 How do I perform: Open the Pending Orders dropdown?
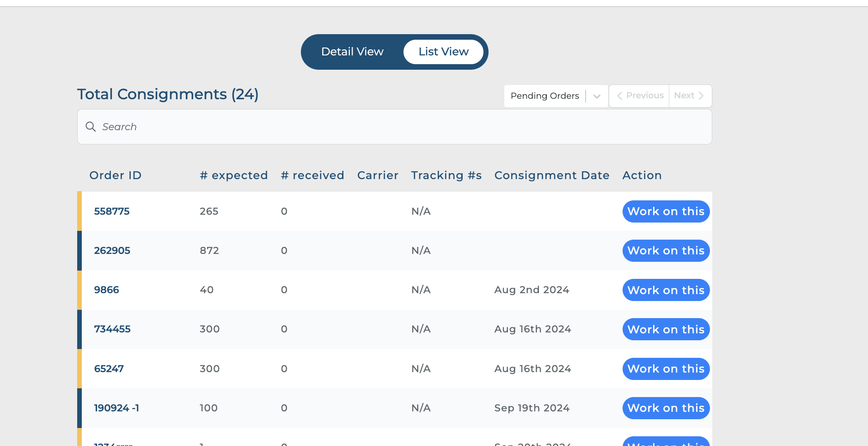pyautogui.click(x=544, y=96)
